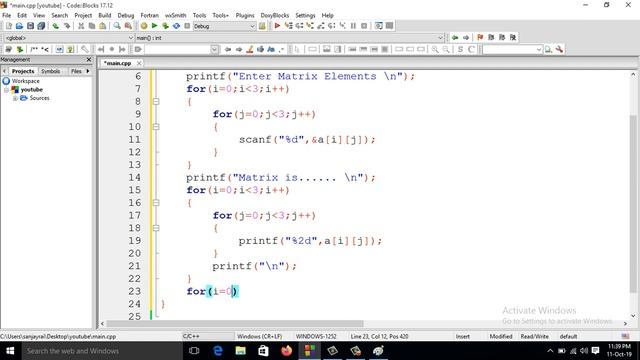Open Firefox from the taskbar
Screen dimensions: 640x360
coord(287,351)
